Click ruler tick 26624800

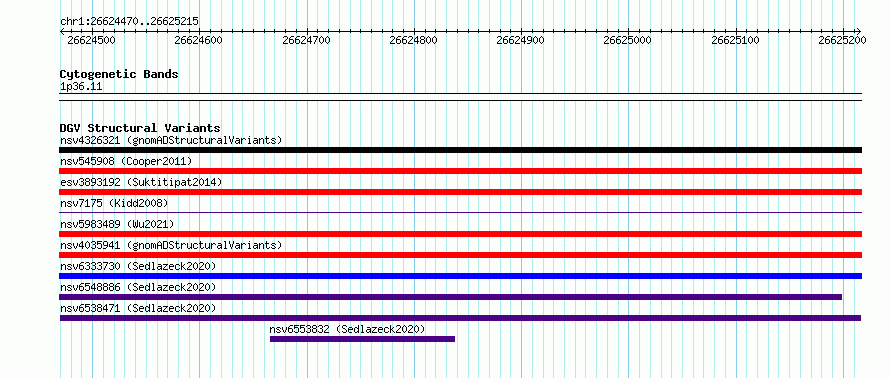pos(413,40)
